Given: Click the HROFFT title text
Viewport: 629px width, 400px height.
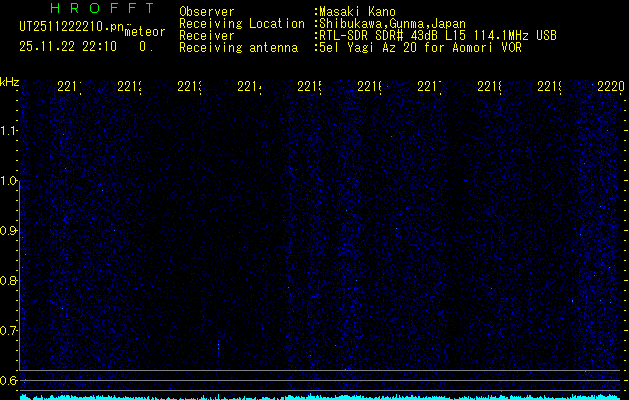Looking at the screenshot, I should [x=102, y=8].
